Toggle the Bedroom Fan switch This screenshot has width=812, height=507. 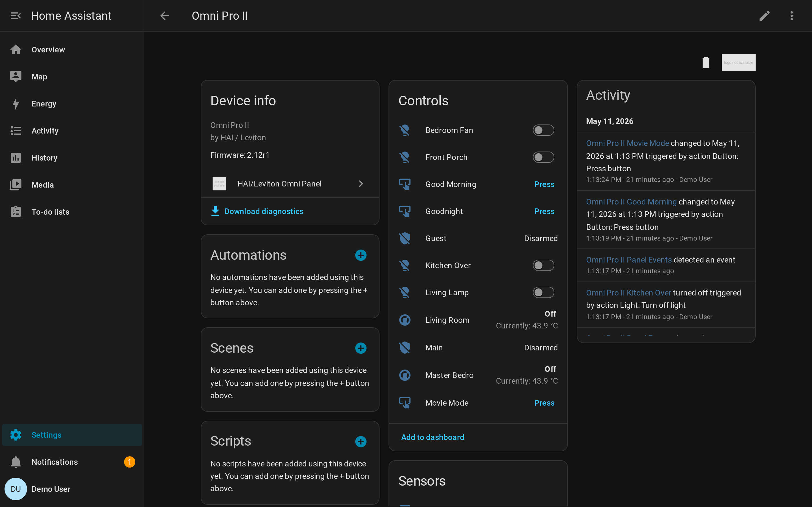pyautogui.click(x=543, y=130)
